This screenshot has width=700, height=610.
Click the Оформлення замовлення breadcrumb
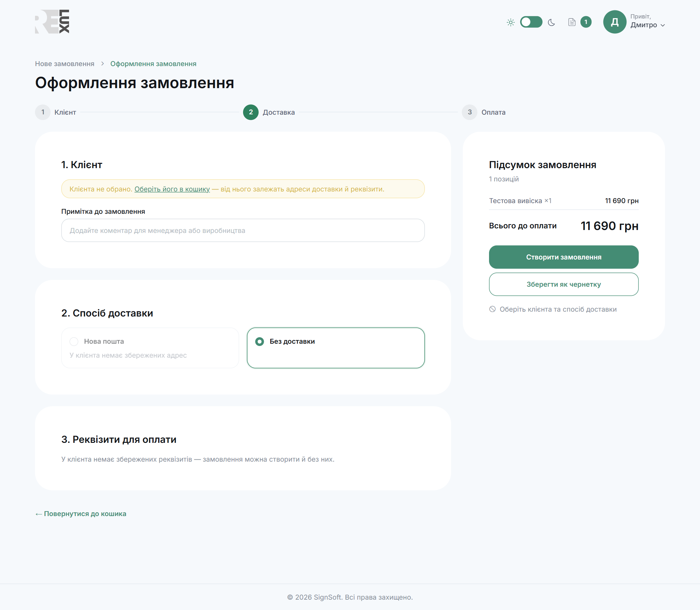tap(153, 63)
